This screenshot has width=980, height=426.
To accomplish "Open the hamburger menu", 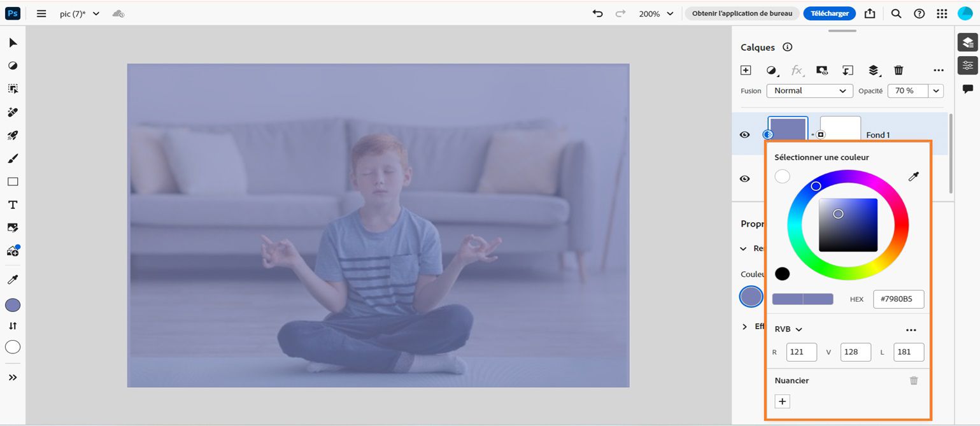I will click(41, 13).
